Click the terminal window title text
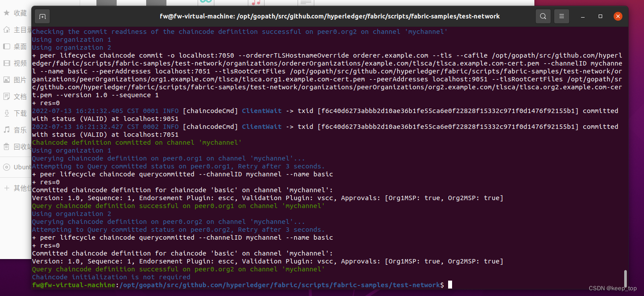This screenshot has height=296, width=644. coord(330,16)
